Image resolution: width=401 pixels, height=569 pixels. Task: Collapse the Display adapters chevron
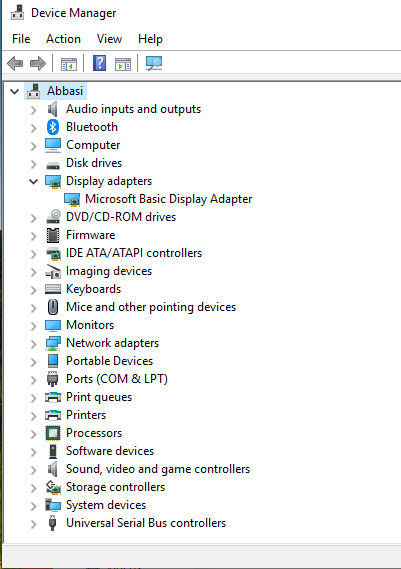tap(34, 181)
